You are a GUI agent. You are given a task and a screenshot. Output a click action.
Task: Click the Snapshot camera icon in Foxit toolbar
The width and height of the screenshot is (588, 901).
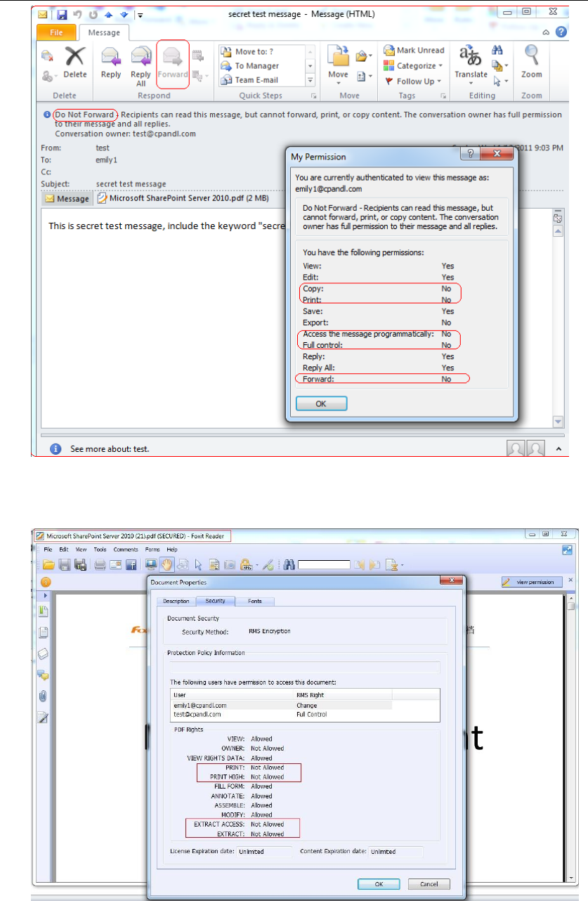[229, 564]
